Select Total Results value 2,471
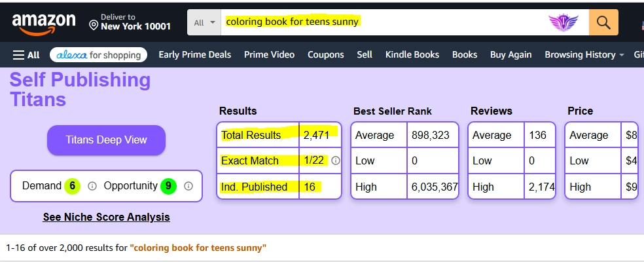Image resolution: width=644 pixels, height=262 pixels. [x=316, y=136]
